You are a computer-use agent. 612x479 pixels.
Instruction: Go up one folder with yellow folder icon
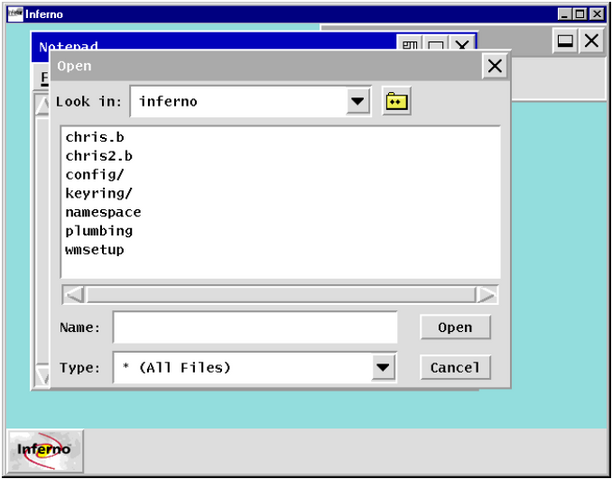[397, 101]
